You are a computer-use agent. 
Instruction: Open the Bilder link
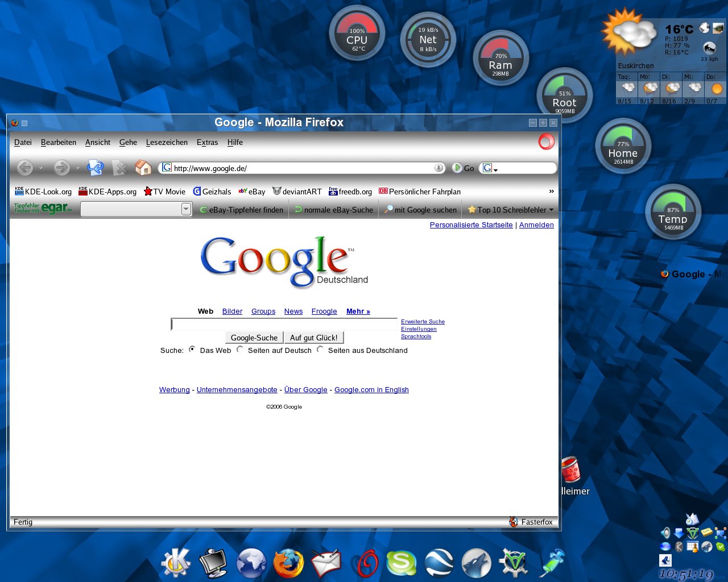[x=232, y=311]
